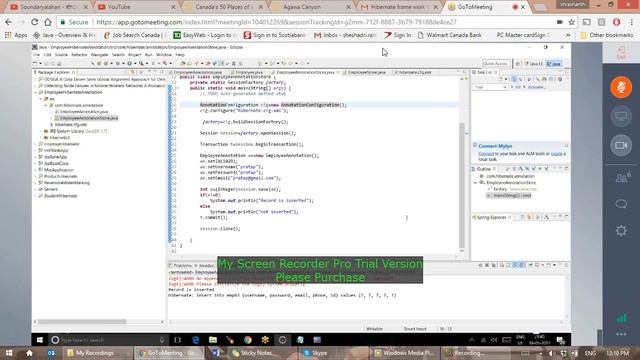Open the Problems tab in bottom panel
Image resolution: width=640 pixels, height=360 pixels.
[182, 266]
